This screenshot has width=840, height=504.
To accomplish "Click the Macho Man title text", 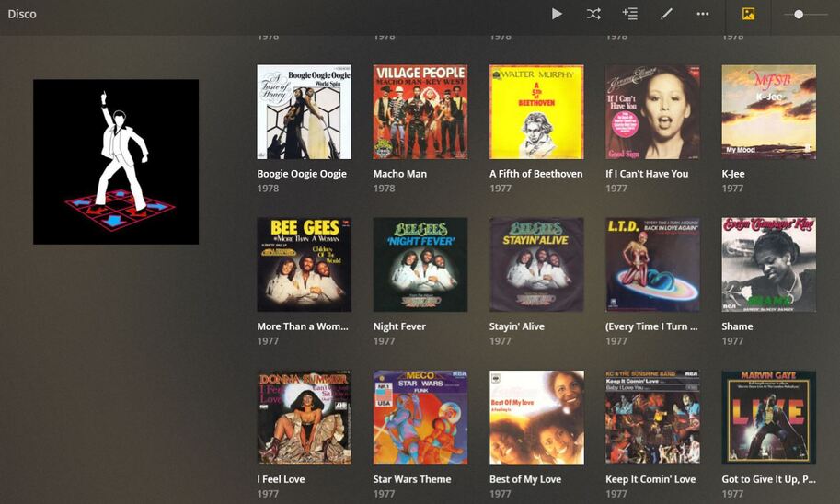I will tap(400, 174).
